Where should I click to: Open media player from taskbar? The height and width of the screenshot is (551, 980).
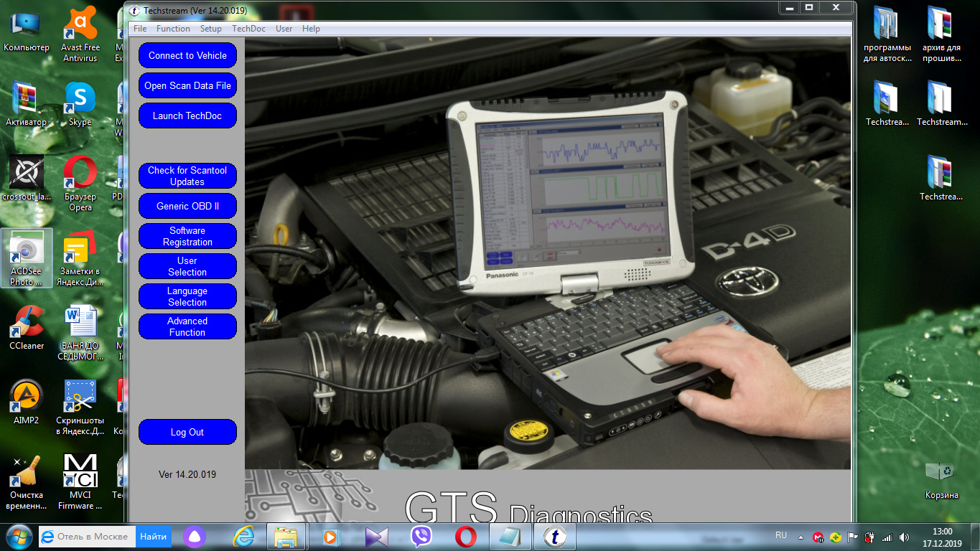coord(331,536)
